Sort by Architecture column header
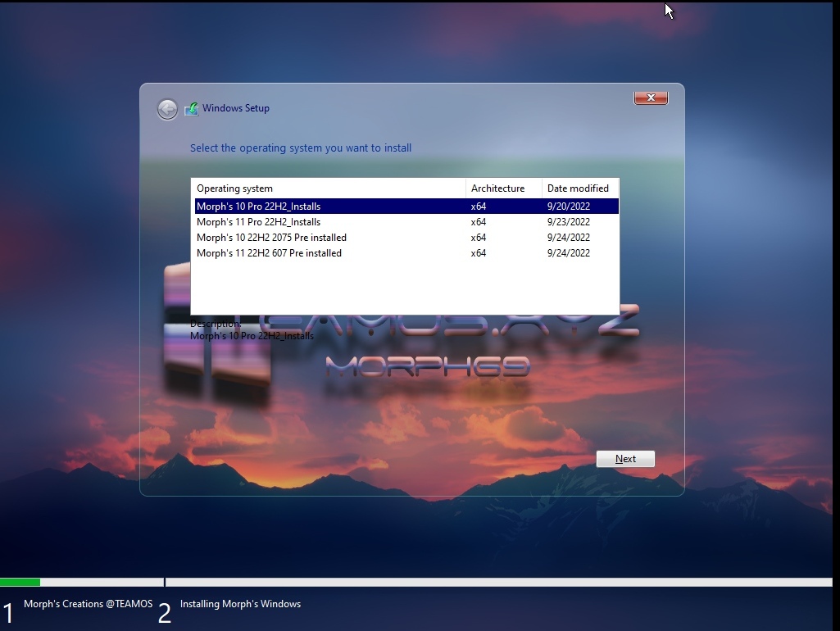The image size is (840, 631). [503, 188]
